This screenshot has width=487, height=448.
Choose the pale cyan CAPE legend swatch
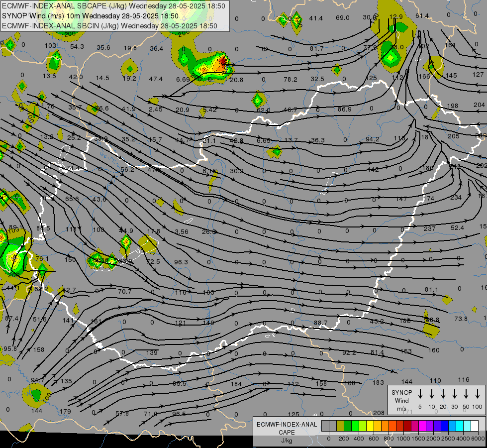tap(467, 426)
